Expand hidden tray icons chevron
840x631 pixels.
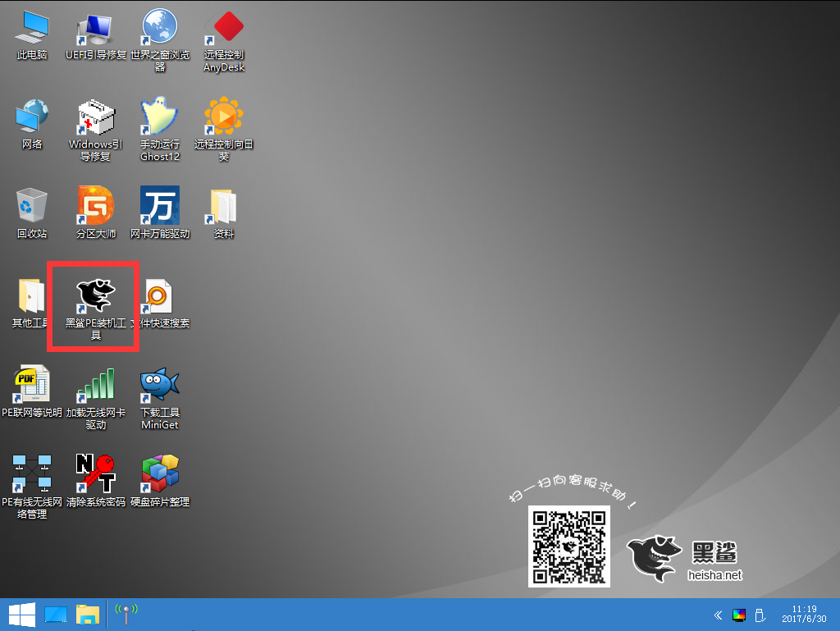click(x=718, y=615)
